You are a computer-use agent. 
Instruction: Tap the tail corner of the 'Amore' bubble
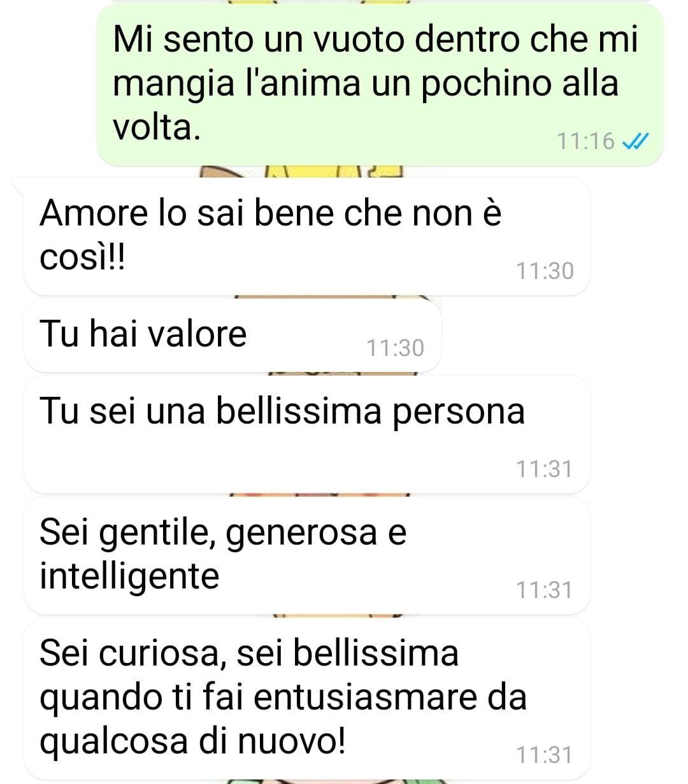point(18,185)
